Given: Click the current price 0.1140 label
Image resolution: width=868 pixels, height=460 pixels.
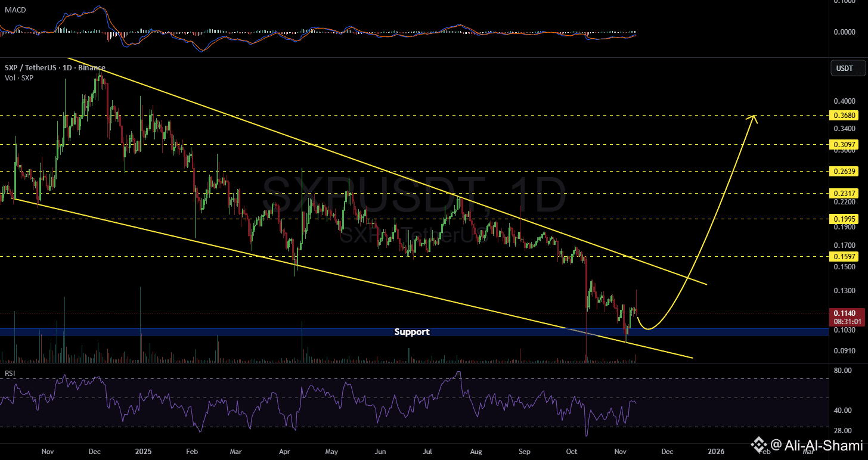Looking at the screenshot, I should pyautogui.click(x=845, y=312).
